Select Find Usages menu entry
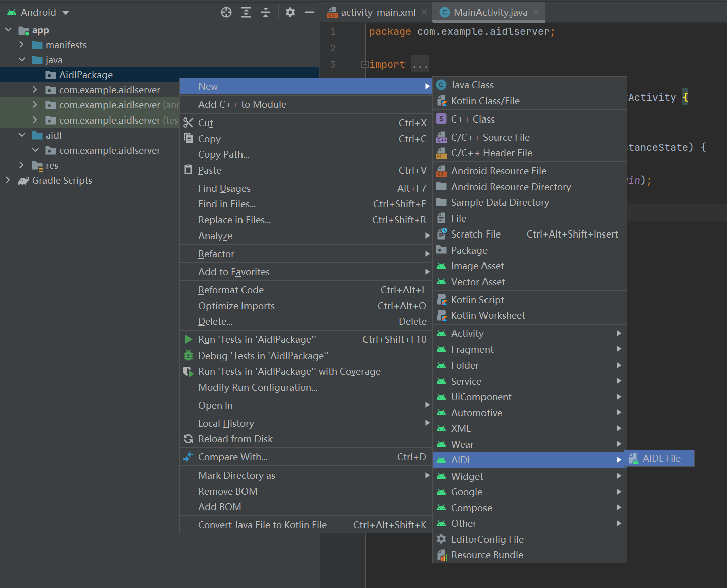The height and width of the screenshot is (588, 727). point(306,188)
